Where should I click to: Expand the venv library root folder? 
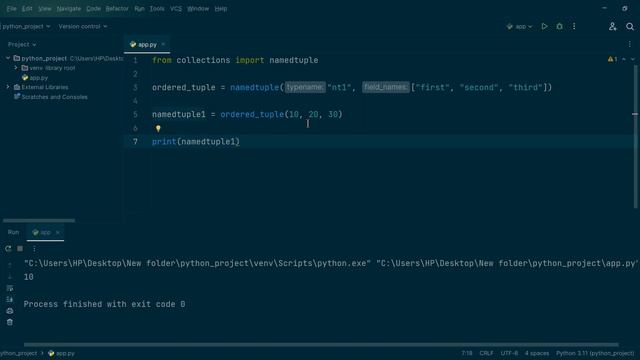[x=16, y=68]
